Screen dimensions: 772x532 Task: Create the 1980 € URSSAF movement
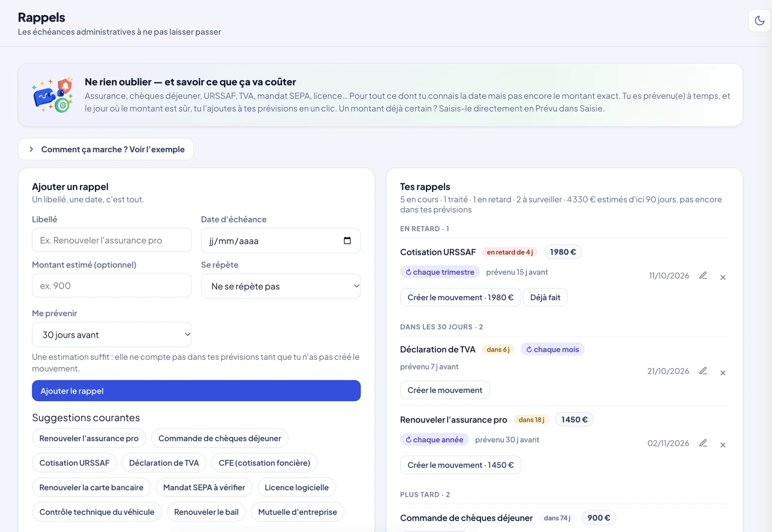(460, 298)
